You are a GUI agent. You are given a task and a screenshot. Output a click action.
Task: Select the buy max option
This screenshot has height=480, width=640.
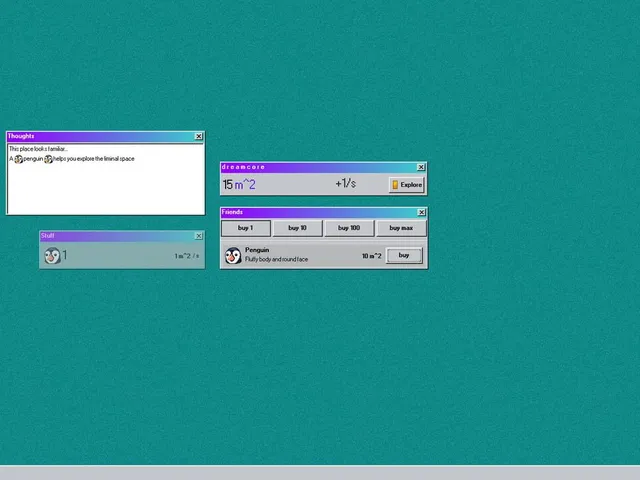point(401,228)
